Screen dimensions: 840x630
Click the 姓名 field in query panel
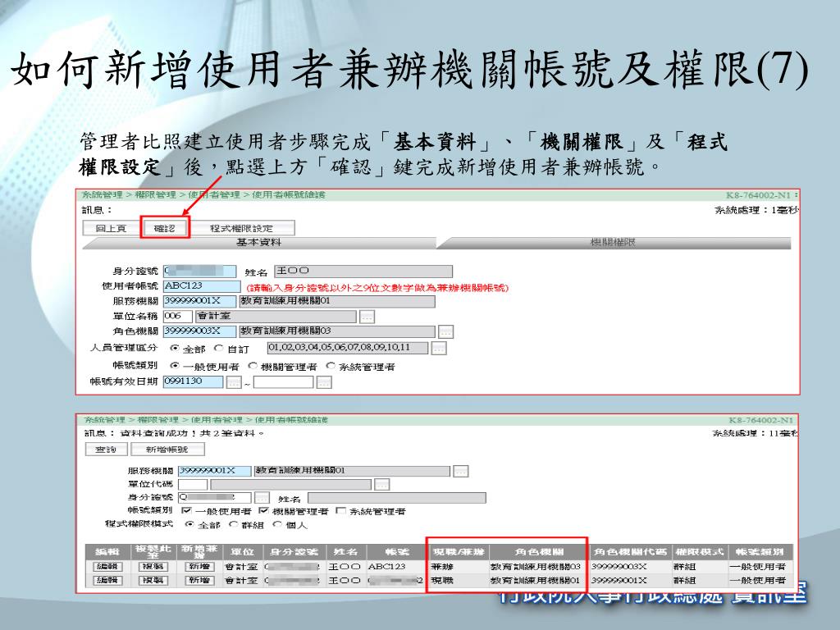[397, 498]
